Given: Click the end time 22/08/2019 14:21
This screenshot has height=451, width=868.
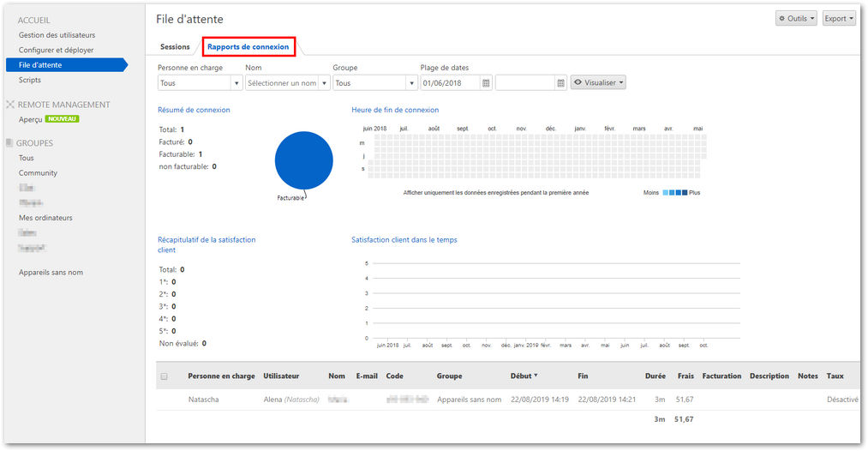Looking at the screenshot, I should coord(607,400).
